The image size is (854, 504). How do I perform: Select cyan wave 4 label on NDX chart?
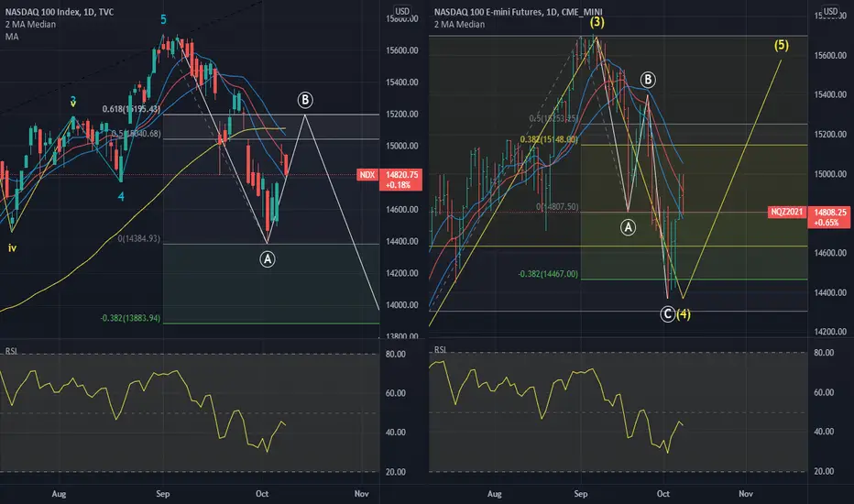click(x=121, y=197)
